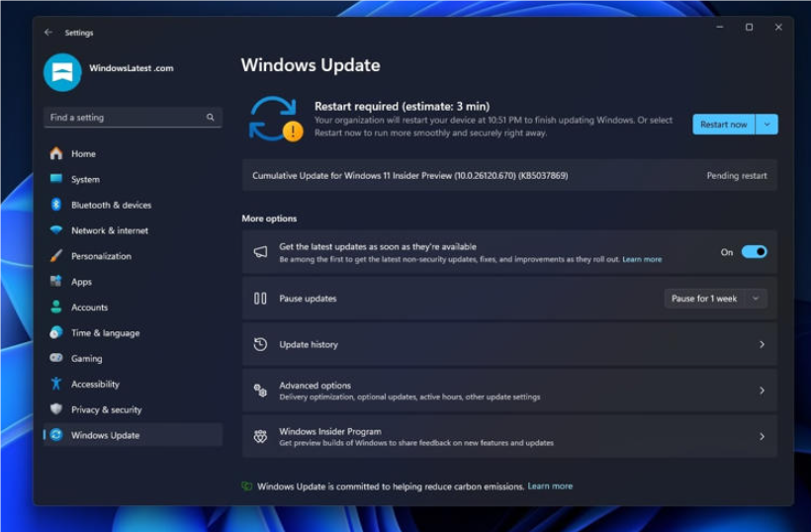Click the Home house icon
Image resolution: width=811 pixels, height=532 pixels.
[55, 153]
